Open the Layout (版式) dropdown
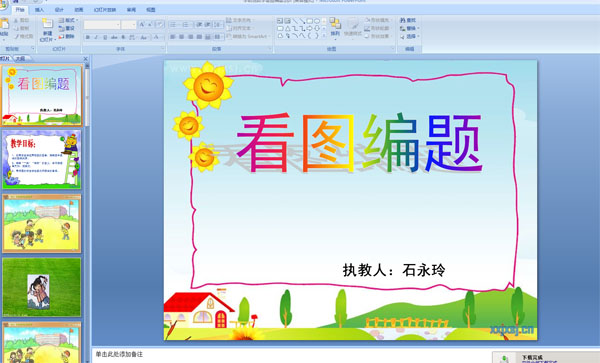Viewport: 600px width, 363px height. click(x=68, y=20)
